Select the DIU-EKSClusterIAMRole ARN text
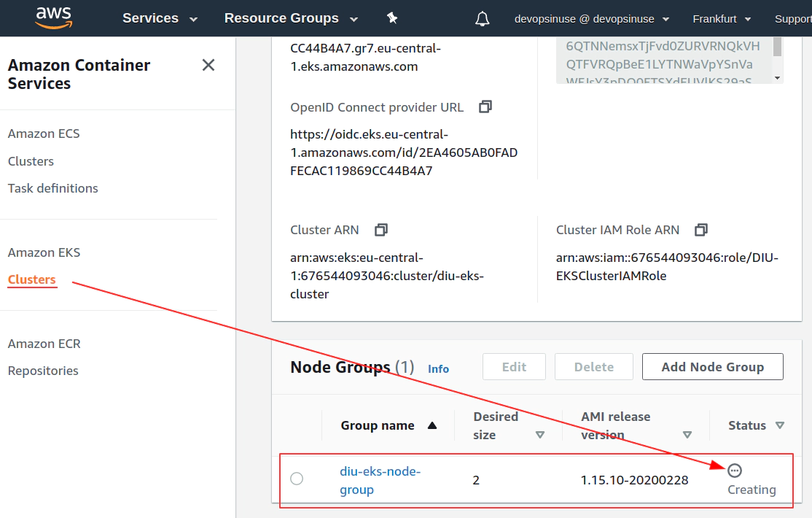Image resolution: width=812 pixels, height=518 pixels. [x=667, y=266]
